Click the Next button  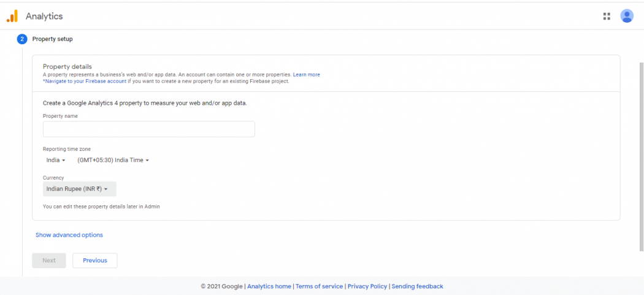coord(49,261)
